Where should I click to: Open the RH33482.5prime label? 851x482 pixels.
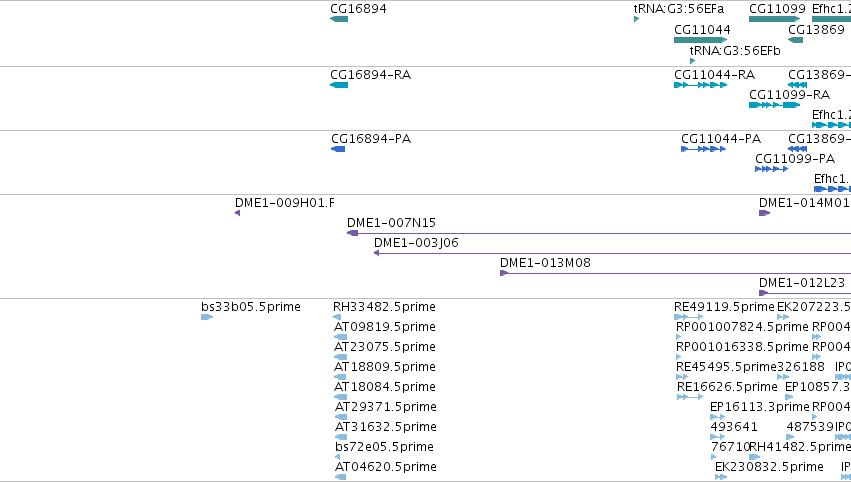point(384,307)
